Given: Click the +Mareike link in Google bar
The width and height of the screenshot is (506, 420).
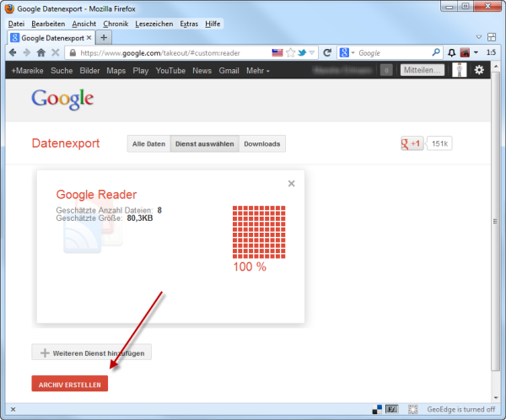Looking at the screenshot, I should 28,71.
